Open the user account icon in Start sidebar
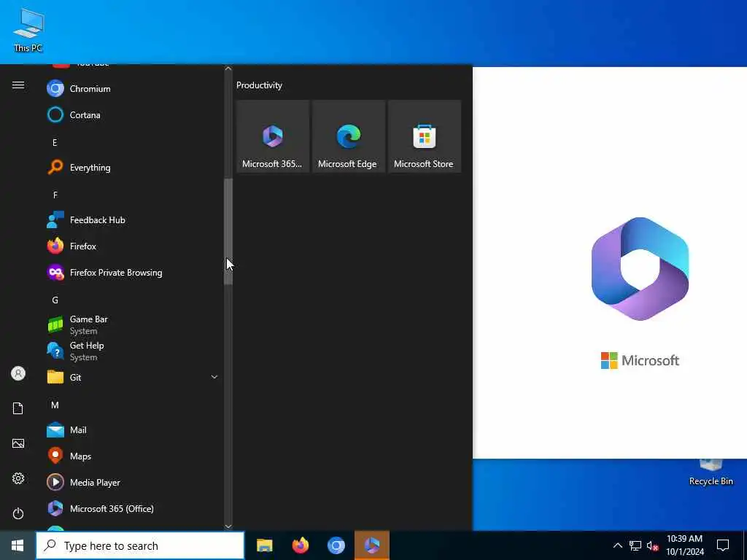This screenshot has width=747, height=560. (x=18, y=373)
